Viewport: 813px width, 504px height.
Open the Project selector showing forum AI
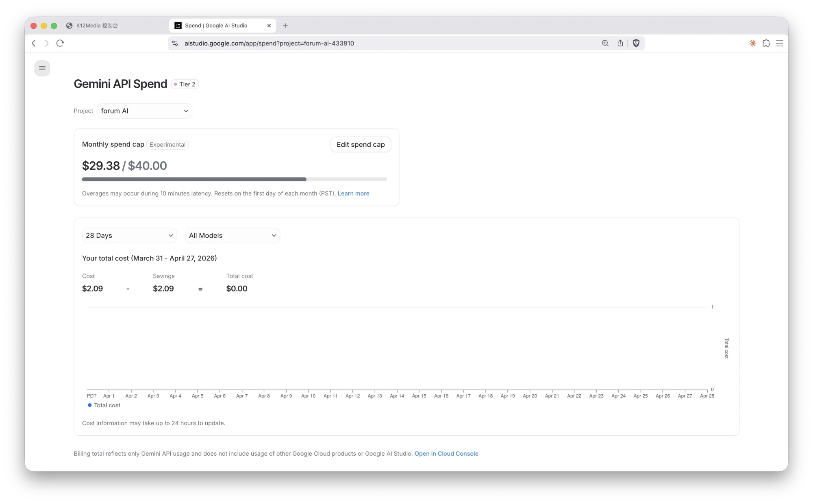tap(145, 111)
